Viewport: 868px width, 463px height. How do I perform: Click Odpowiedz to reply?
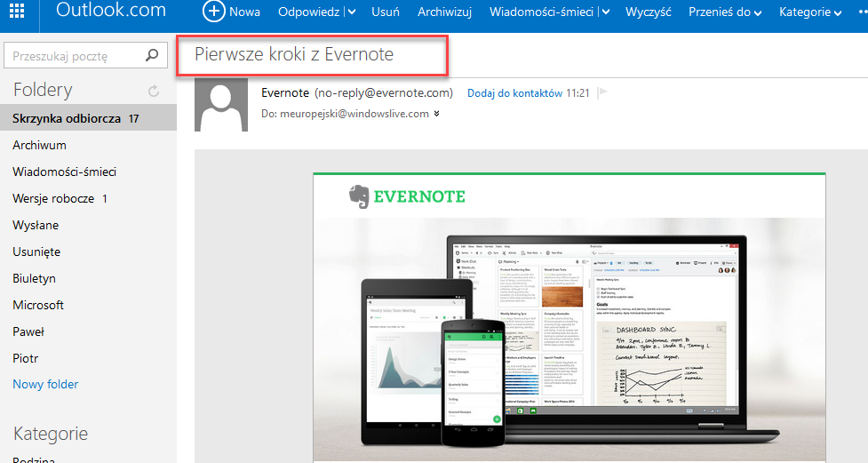309,12
